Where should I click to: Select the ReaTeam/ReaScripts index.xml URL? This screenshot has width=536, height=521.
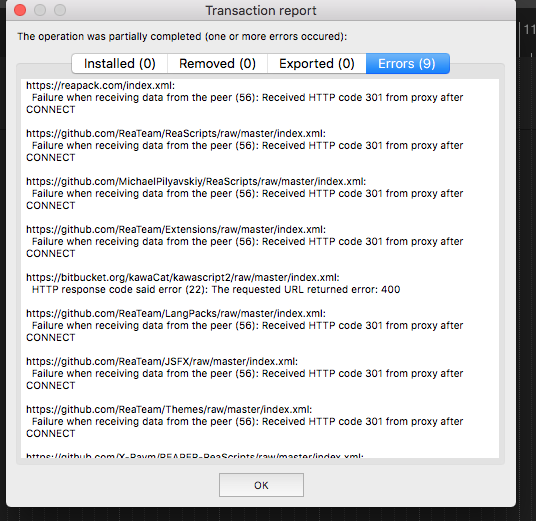tap(176, 133)
